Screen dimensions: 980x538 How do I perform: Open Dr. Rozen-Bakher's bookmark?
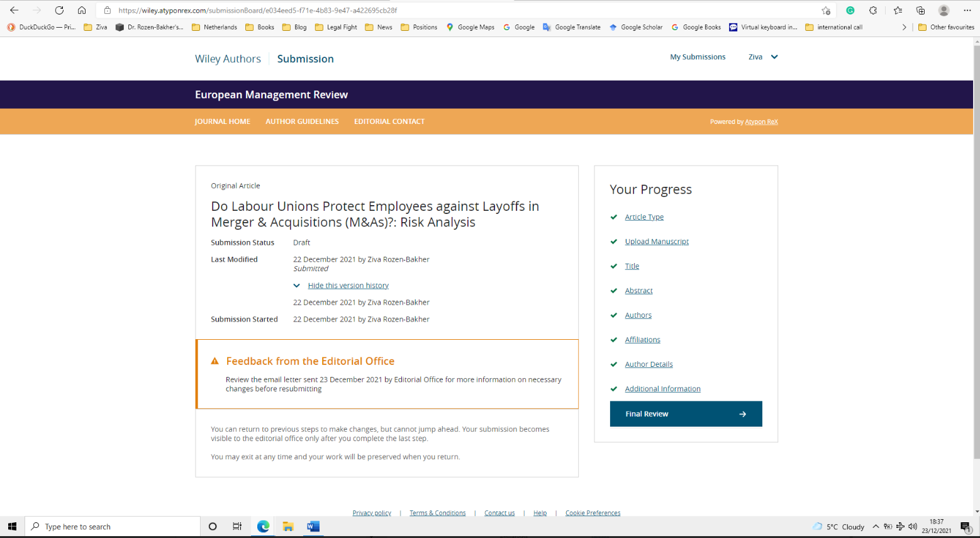[150, 27]
